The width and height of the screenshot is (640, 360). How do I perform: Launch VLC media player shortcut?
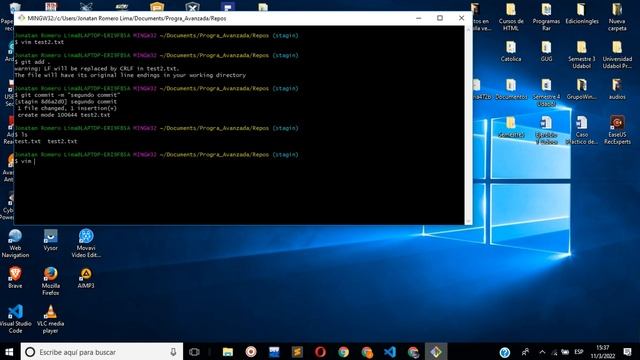pyautogui.click(x=51, y=319)
